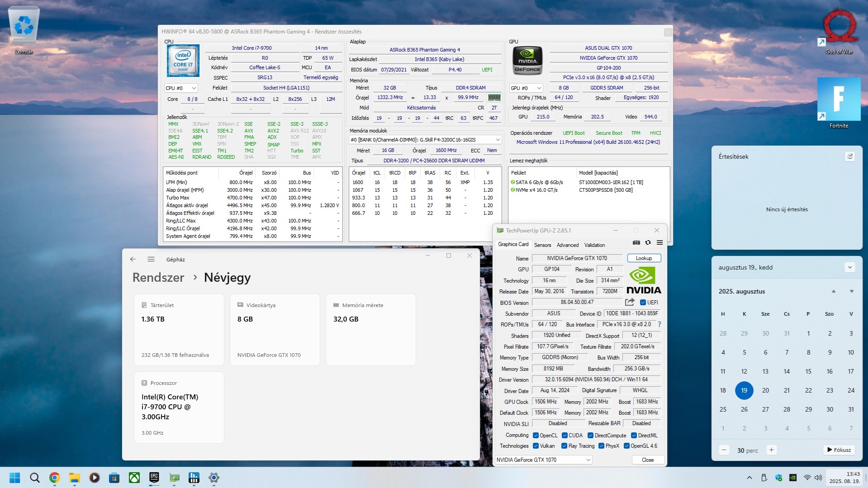This screenshot has height=488, width=868.
Task: Select the Fortnite desktop shortcut
Action: [x=839, y=103]
